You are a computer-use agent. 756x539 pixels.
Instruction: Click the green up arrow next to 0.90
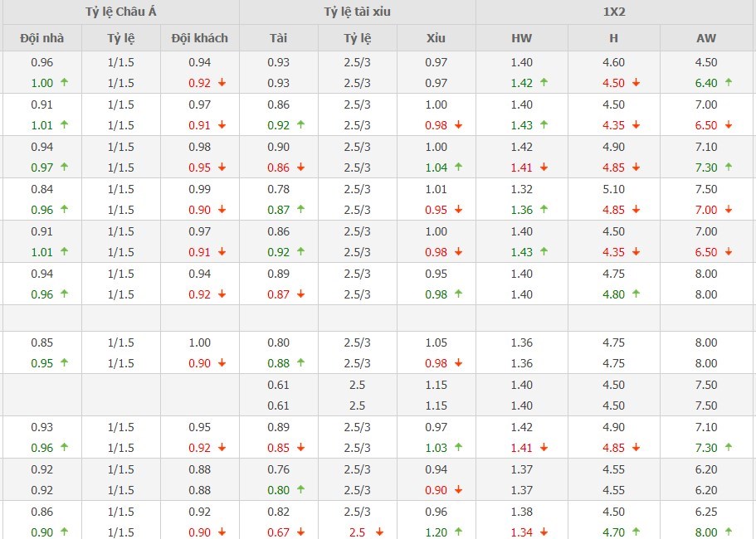64,532
